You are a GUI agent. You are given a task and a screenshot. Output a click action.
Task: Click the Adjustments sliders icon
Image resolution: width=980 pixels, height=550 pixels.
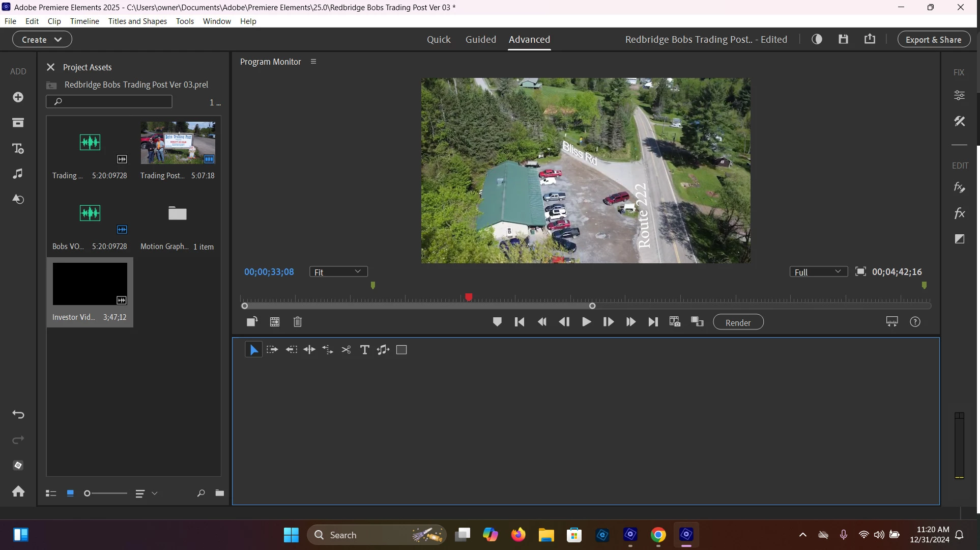tap(959, 95)
